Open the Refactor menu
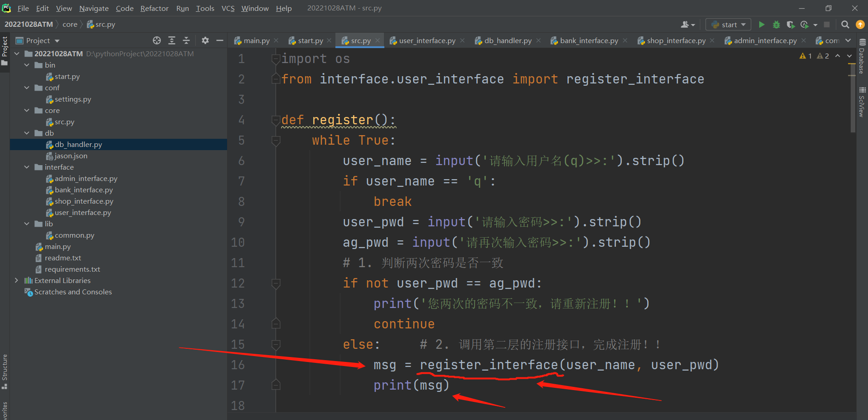The width and height of the screenshot is (868, 420). tap(154, 8)
